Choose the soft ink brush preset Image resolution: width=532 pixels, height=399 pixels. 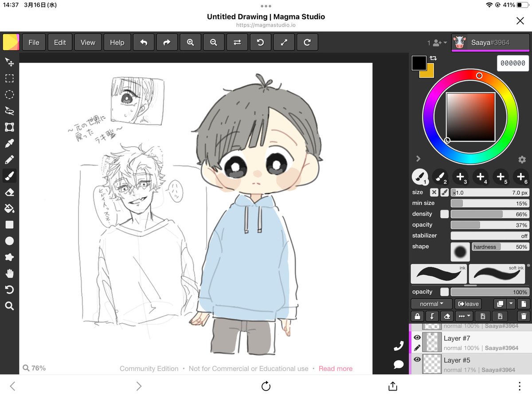[497, 274]
